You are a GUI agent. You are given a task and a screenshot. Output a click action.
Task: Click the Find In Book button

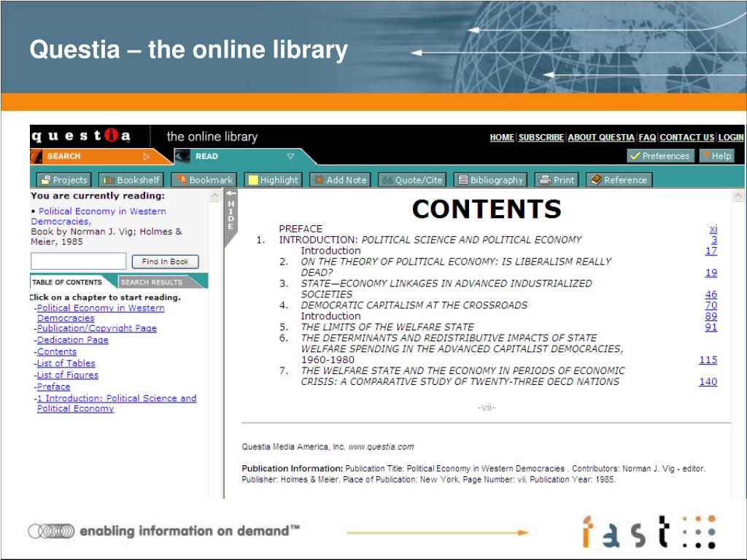(165, 262)
